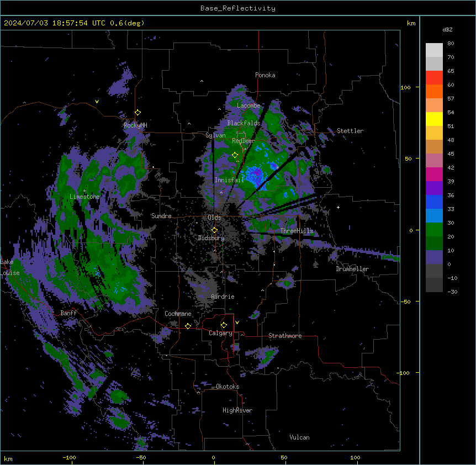The image size is (476, 465).
Task: Click the km unit label at top right
Action: click(x=411, y=23)
